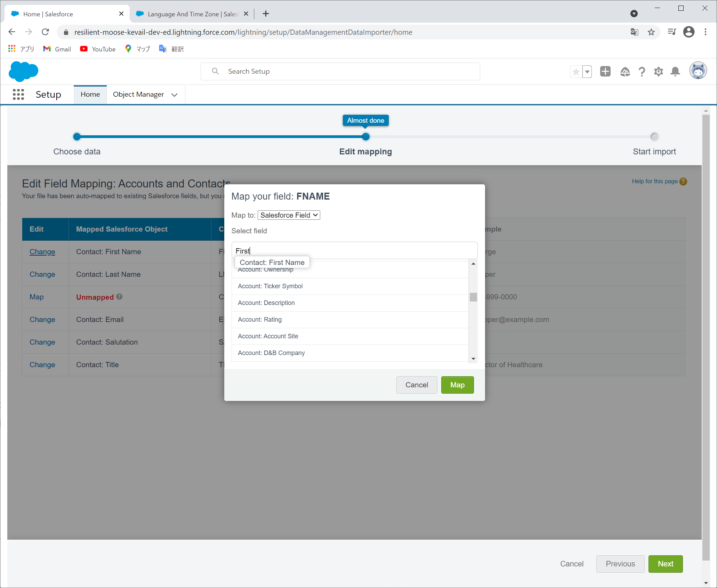Select Account: Ticker Symbol from list
Screen dimensions: 717x588
(270, 286)
